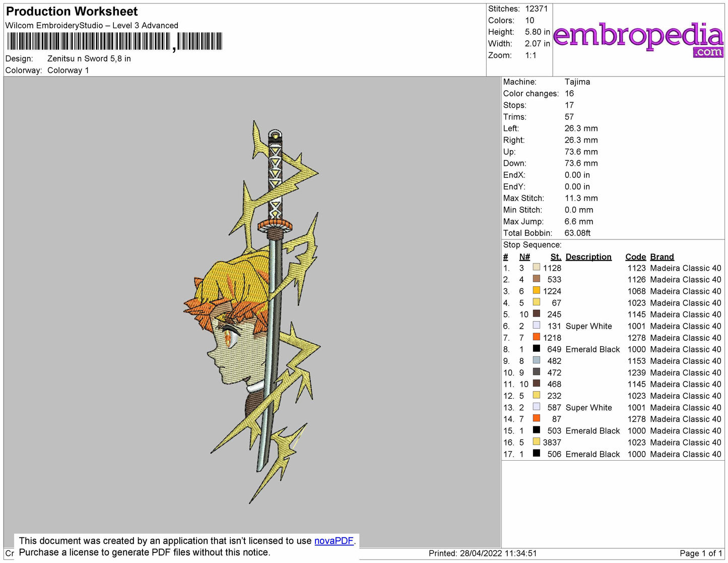
Task: Select blue-gray swatch for stop 9 (482 stitches)
Action: pyautogui.click(x=536, y=360)
